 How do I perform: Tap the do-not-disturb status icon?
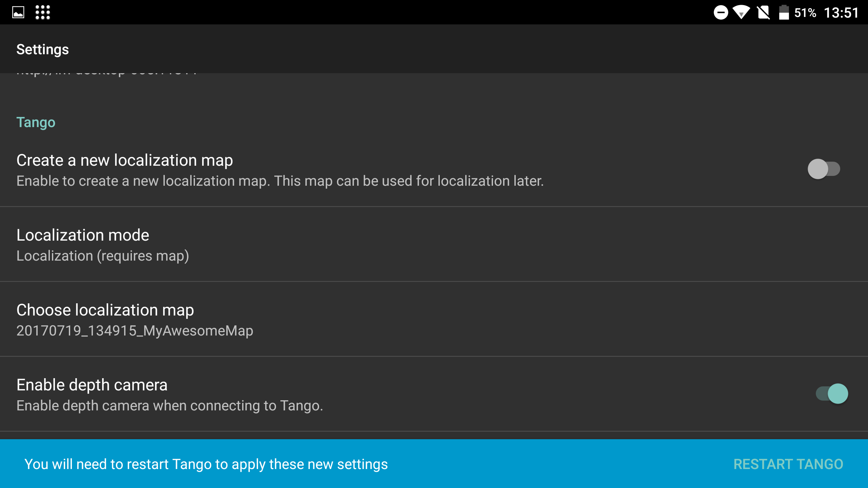721,13
